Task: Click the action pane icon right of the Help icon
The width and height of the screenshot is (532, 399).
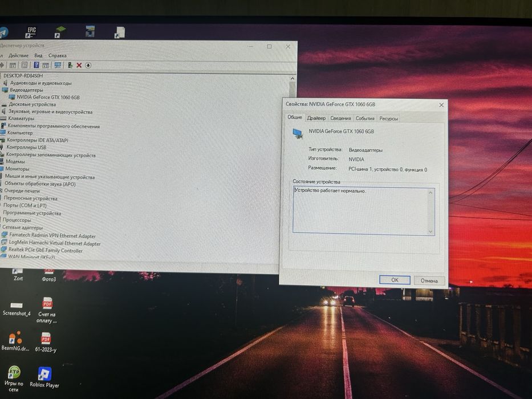Action: coord(46,65)
